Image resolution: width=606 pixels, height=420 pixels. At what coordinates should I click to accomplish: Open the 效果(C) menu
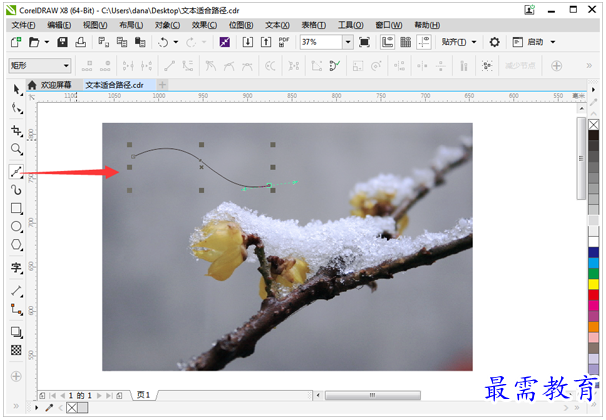click(x=204, y=25)
